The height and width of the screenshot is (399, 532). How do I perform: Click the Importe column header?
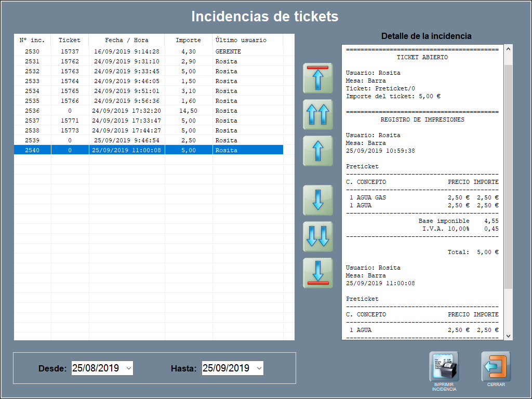click(x=188, y=40)
